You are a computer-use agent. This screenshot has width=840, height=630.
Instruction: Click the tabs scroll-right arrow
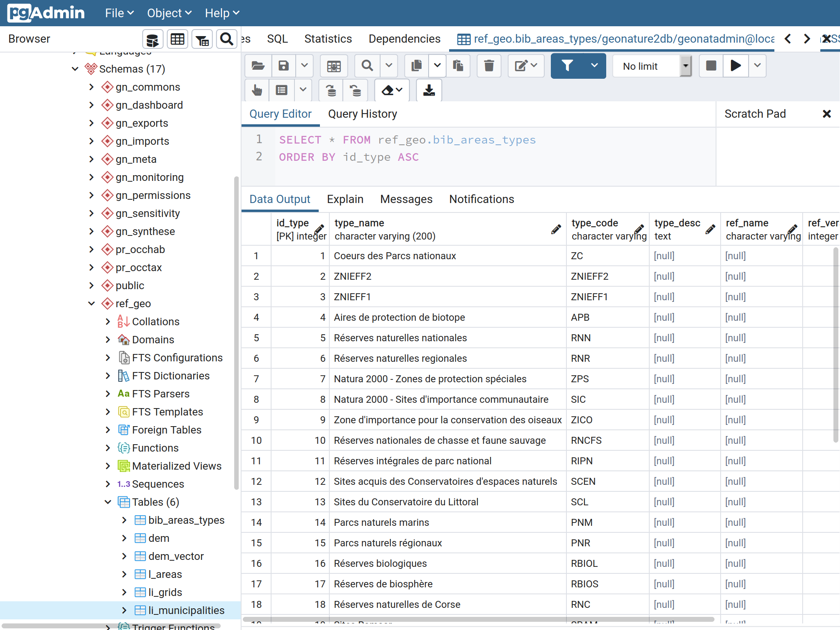point(807,39)
